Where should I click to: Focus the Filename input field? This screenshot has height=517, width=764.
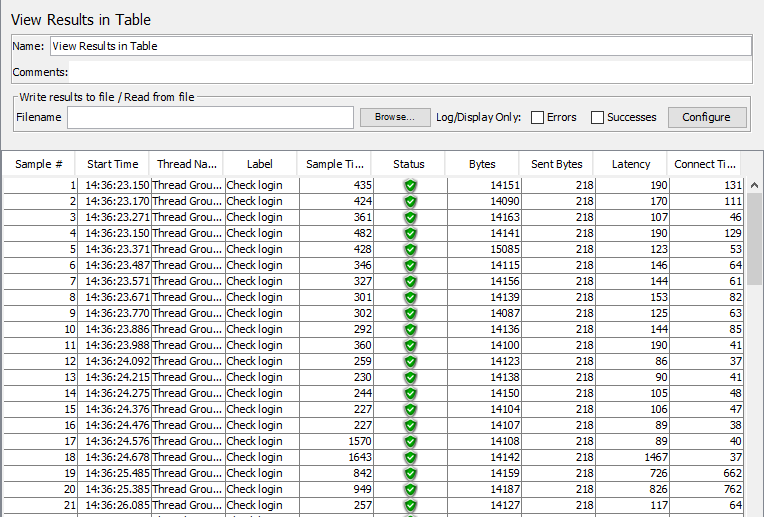210,117
